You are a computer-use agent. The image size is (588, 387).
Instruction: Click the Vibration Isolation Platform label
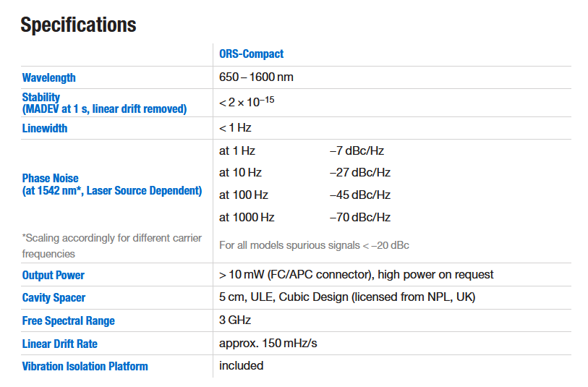(x=85, y=366)
